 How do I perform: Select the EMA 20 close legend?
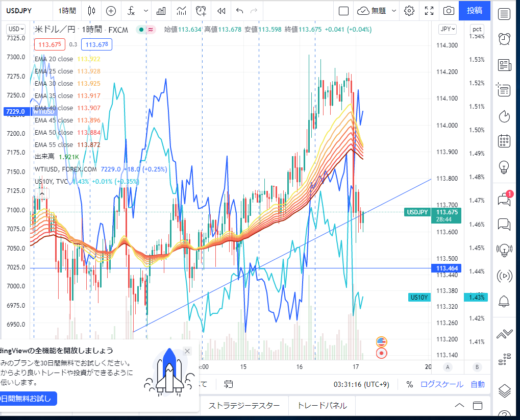pos(54,59)
